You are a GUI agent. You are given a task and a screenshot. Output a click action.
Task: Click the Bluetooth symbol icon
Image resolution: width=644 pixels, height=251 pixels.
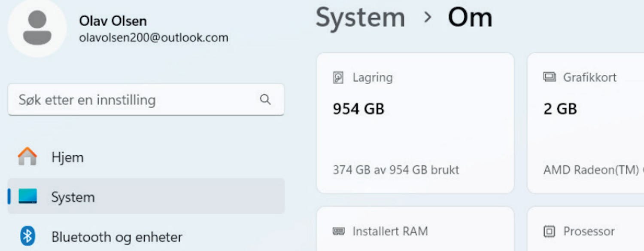pyautogui.click(x=27, y=236)
